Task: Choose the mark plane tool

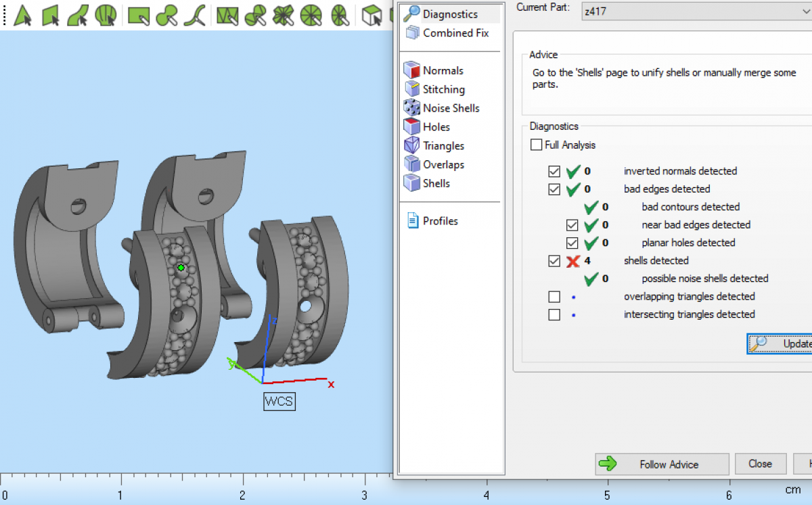Action: [51, 14]
